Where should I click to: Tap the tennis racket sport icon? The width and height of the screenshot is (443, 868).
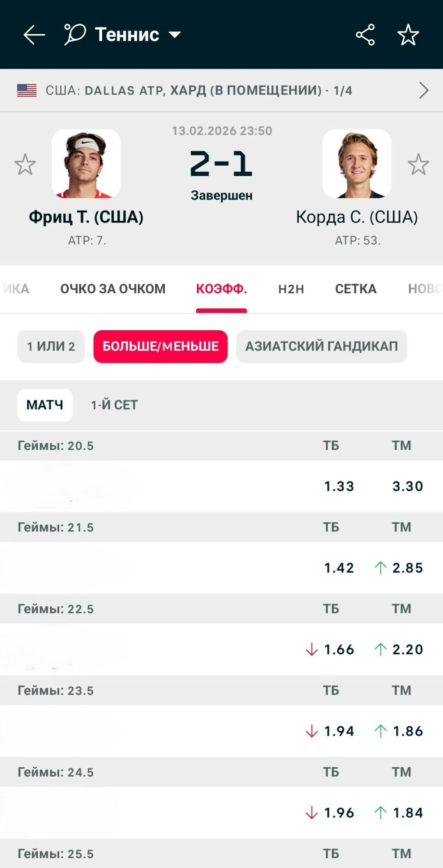click(75, 34)
